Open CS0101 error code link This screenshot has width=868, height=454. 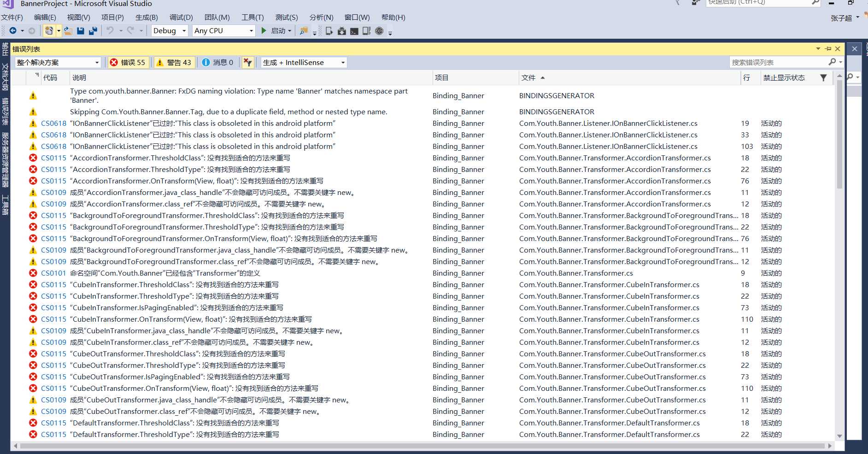pyautogui.click(x=53, y=273)
